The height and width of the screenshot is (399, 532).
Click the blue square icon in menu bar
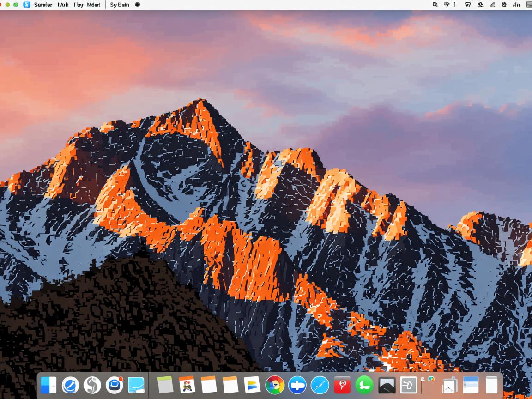coord(27,5)
